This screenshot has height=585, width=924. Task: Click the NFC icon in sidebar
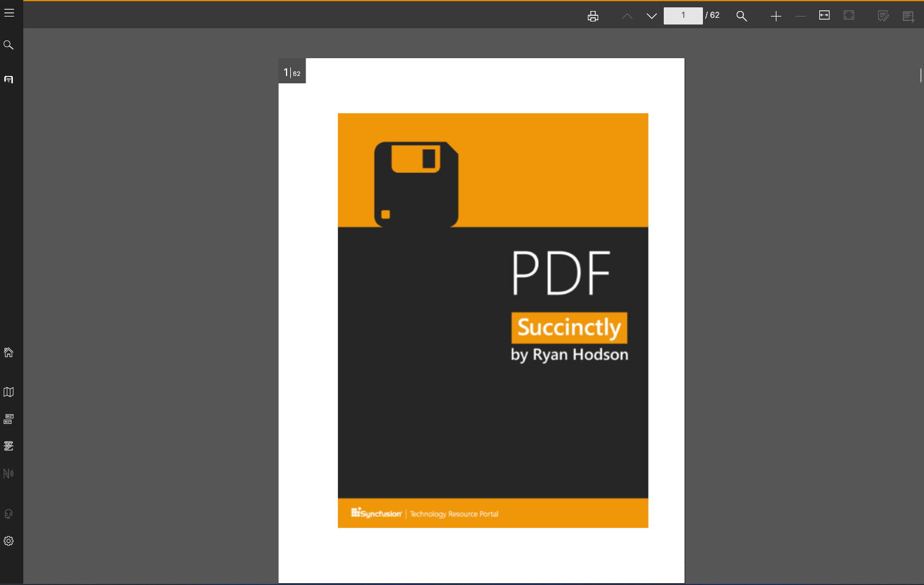tap(9, 474)
